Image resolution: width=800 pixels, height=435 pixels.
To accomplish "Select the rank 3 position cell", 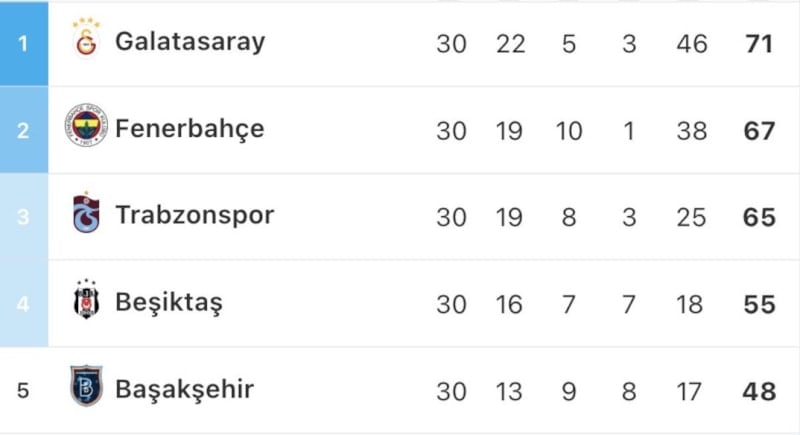I will pyautogui.click(x=24, y=216).
